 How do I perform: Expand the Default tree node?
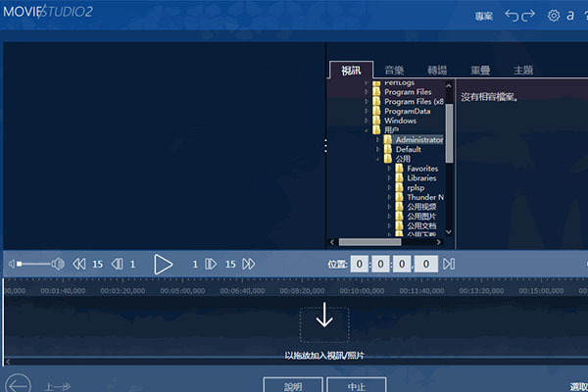pos(378,149)
